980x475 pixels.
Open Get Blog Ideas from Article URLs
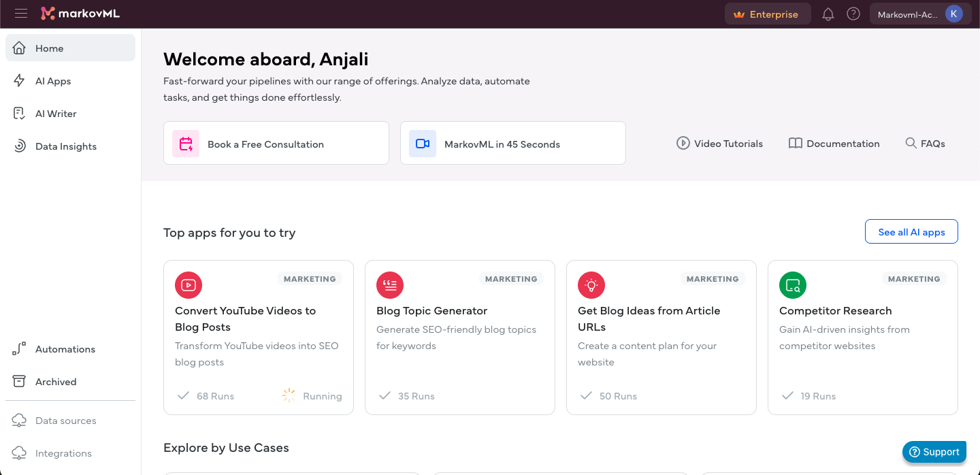click(x=649, y=318)
